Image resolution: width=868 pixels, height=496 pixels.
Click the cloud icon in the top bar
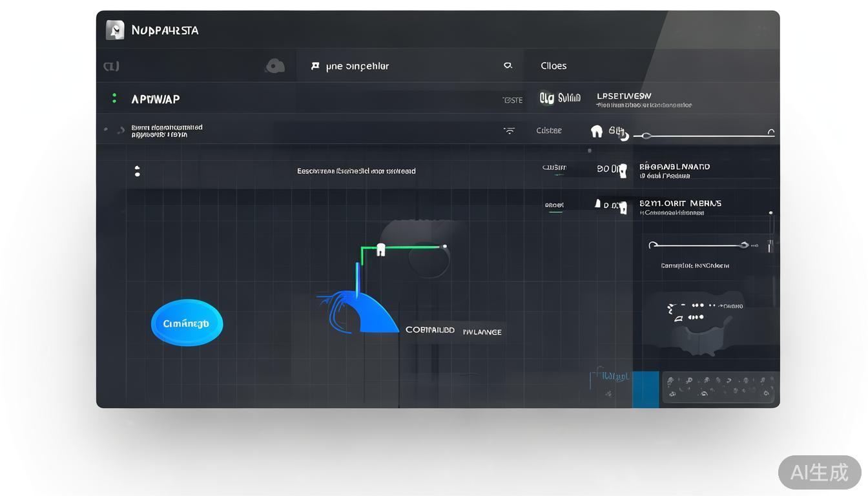[275, 66]
